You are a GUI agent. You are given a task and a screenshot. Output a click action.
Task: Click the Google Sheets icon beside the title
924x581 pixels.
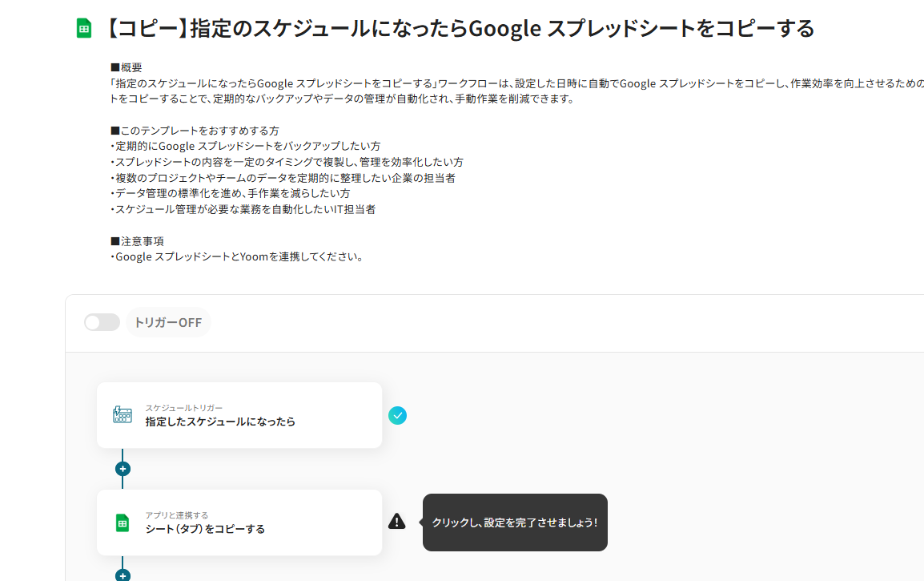pyautogui.click(x=84, y=28)
